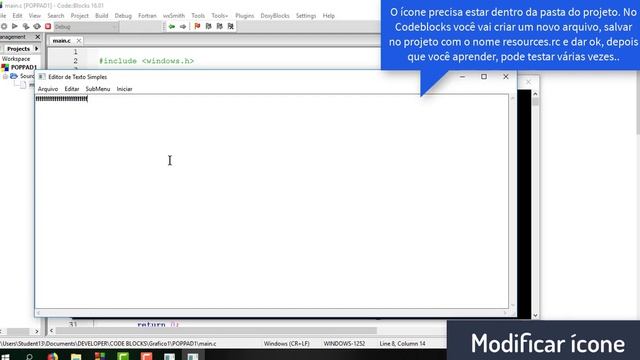Click the green Jump back arrow

tap(172, 27)
